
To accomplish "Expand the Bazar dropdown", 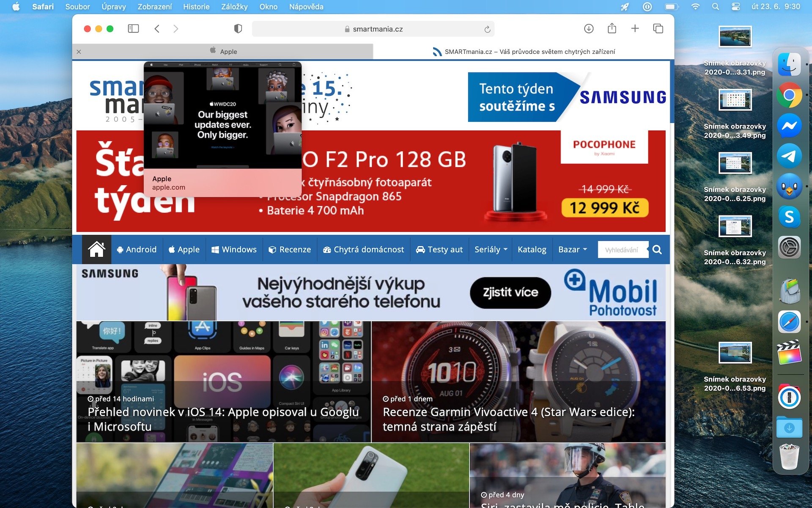I will pos(573,249).
